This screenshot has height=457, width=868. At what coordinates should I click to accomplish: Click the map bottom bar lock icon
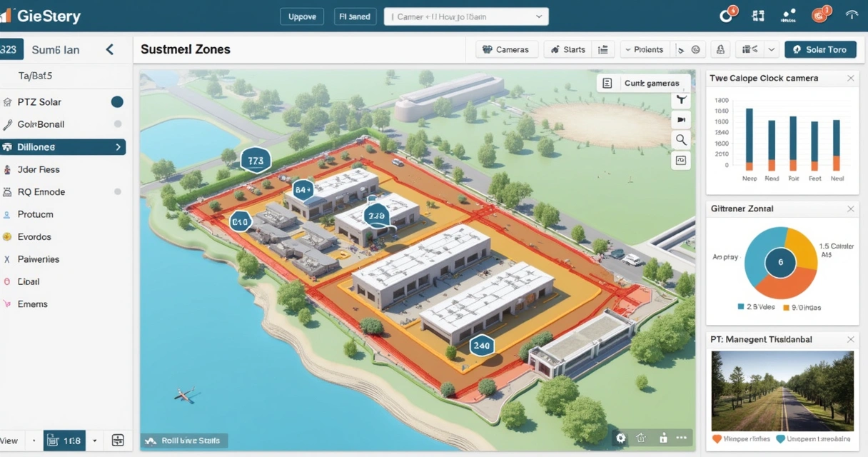click(x=663, y=438)
